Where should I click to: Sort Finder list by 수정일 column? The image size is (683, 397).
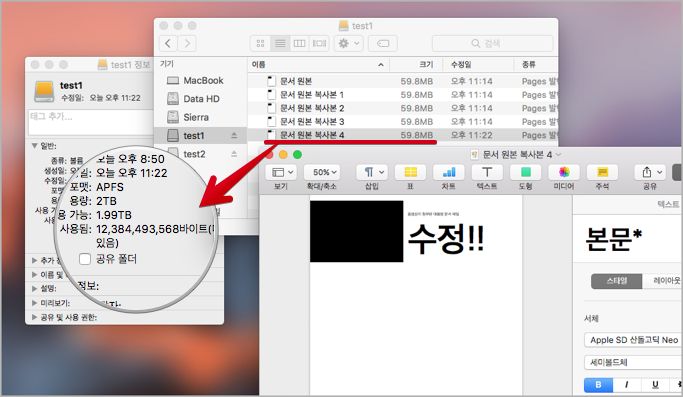(x=478, y=64)
